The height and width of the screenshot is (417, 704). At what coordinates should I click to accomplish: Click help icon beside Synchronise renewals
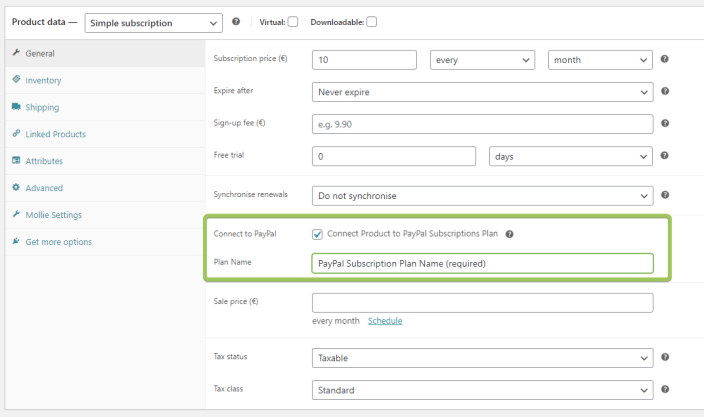pyautogui.click(x=665, y=195)
